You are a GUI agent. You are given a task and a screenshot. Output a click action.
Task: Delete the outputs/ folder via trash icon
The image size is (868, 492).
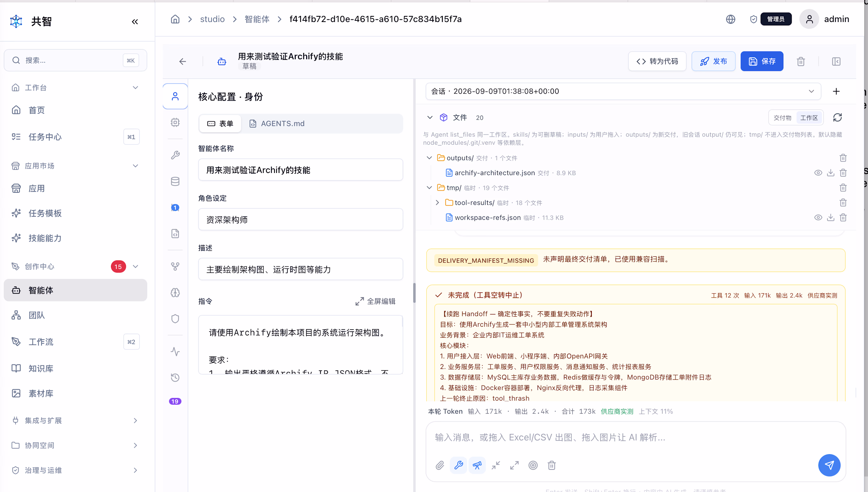[x=843, y=158]
